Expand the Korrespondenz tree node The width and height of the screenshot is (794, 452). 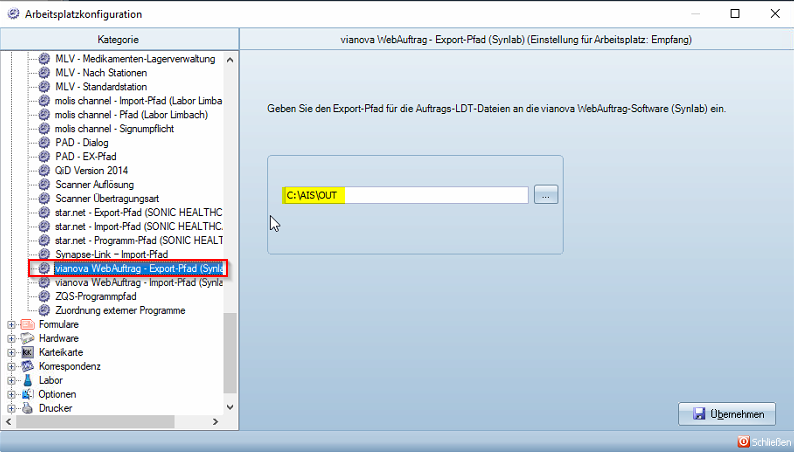pos(11,367)
